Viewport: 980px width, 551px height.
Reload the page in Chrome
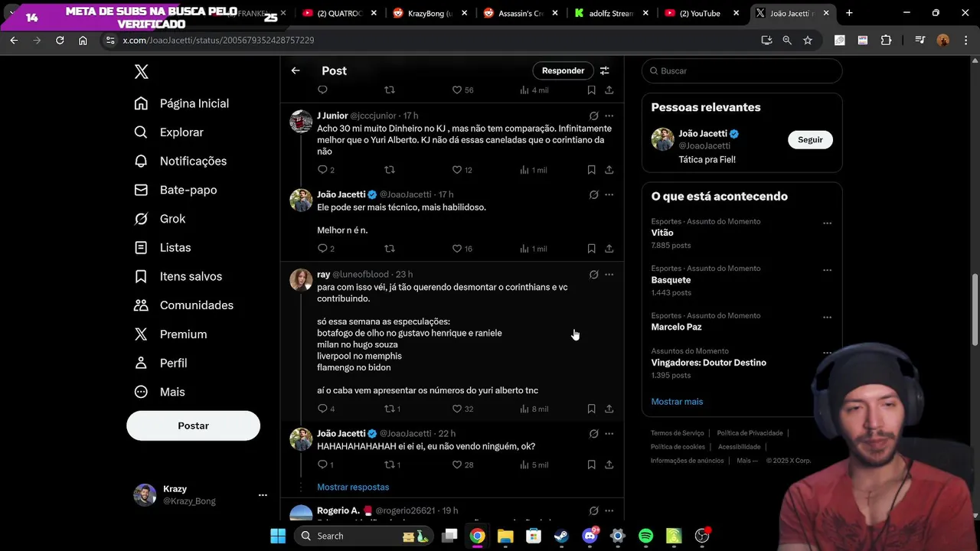(60, 40)
